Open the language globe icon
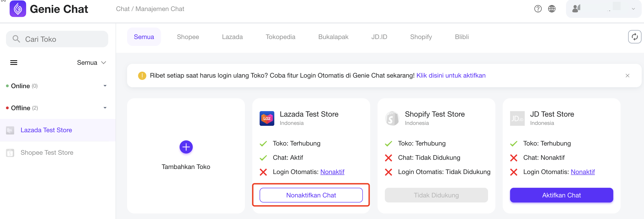This screenshot has height=219, width=644. pos(552,9)
